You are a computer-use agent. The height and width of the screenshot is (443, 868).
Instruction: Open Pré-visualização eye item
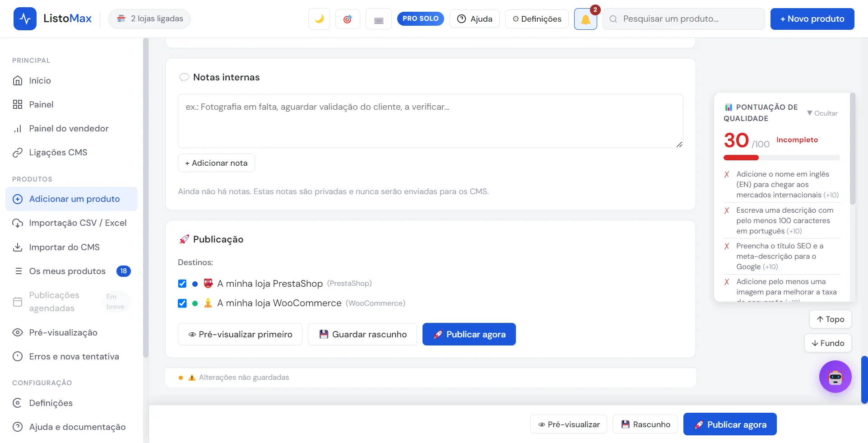71,332
